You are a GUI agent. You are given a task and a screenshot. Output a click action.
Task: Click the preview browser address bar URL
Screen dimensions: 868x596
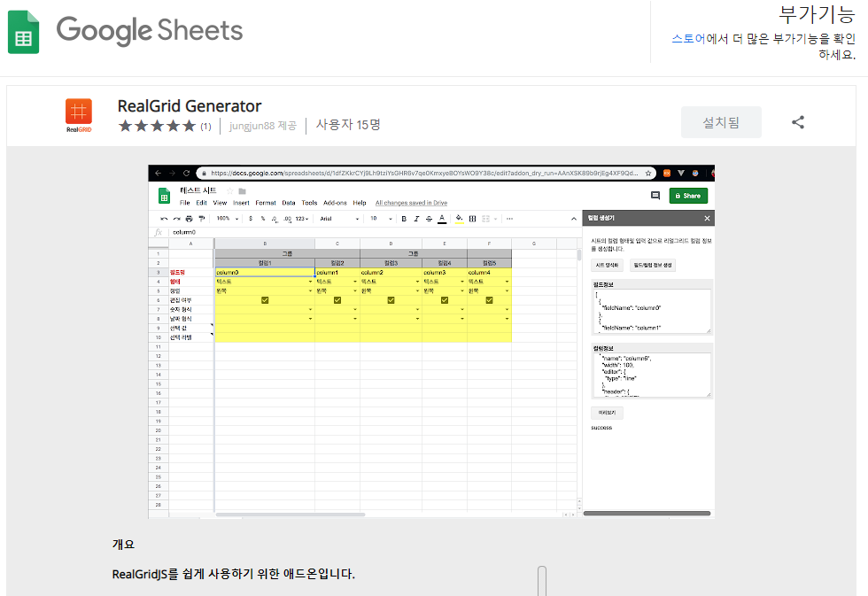(x=424, y=174)
